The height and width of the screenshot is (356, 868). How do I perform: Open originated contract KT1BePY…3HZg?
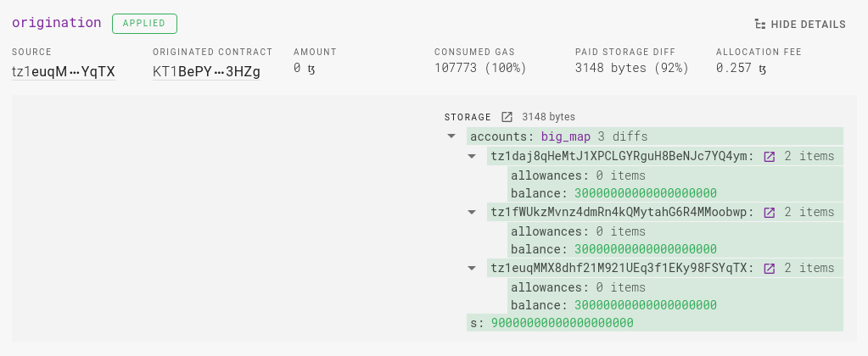click(206, 72)
